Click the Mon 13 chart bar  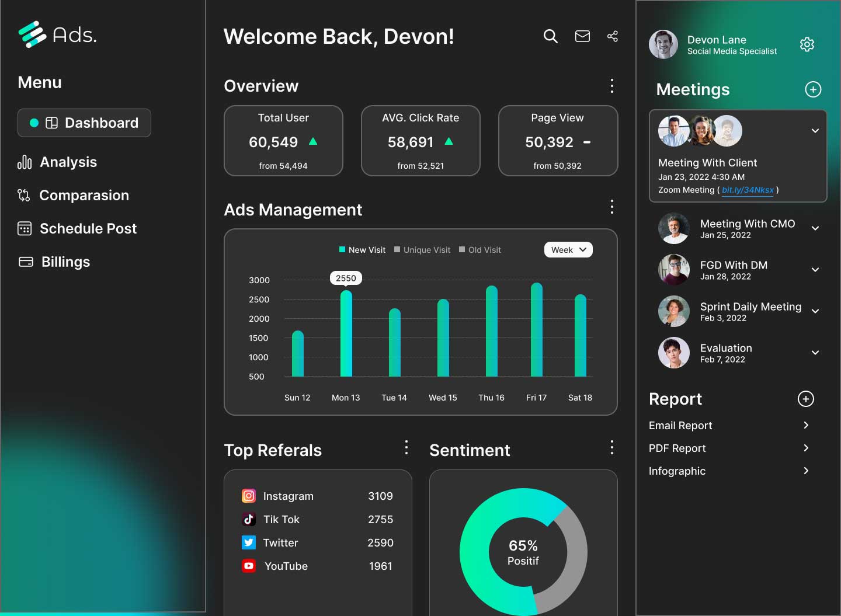pos(346,333)
